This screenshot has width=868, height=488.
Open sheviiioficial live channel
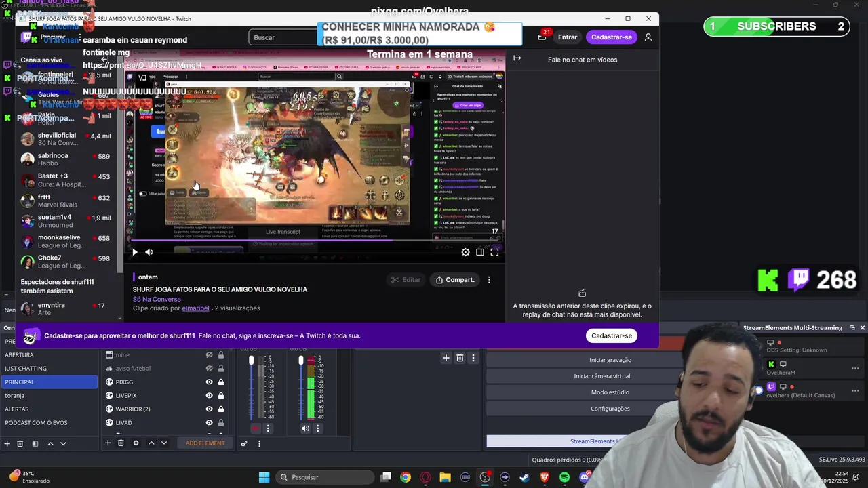(x=65, y=139)
